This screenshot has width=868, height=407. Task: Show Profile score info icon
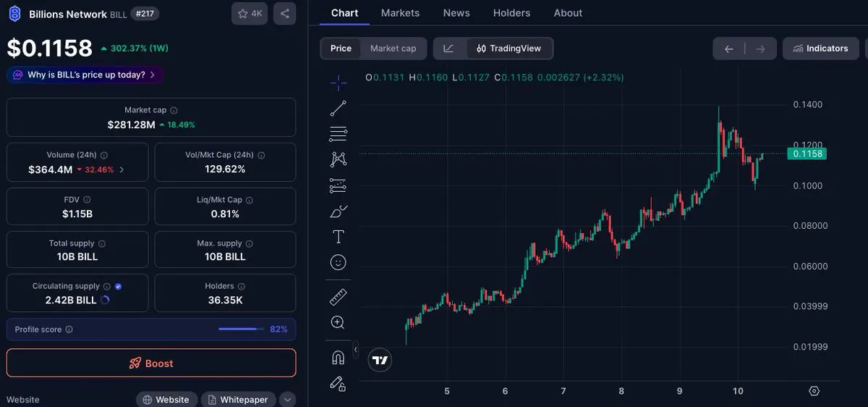(x=69, y=330)
